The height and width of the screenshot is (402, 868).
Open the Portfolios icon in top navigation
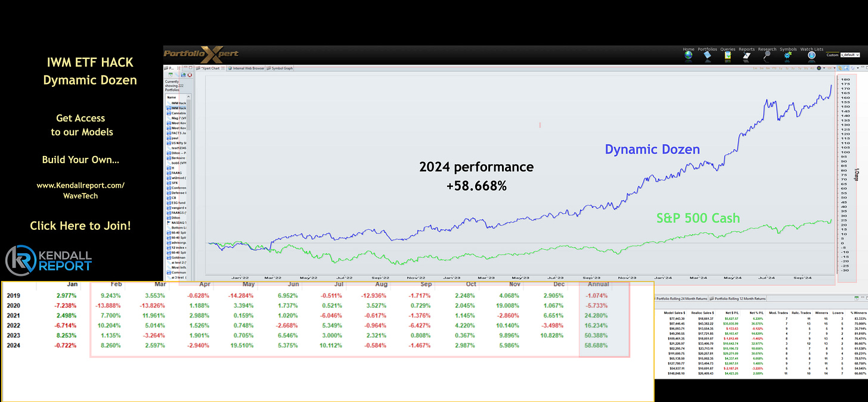[708, 56]
